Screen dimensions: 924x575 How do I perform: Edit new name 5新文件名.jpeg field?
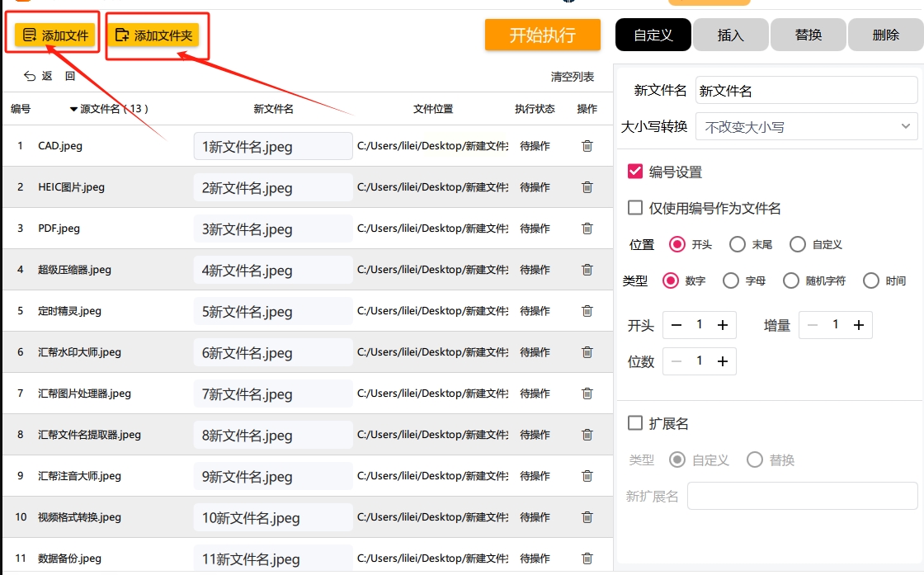pos(273,311)
